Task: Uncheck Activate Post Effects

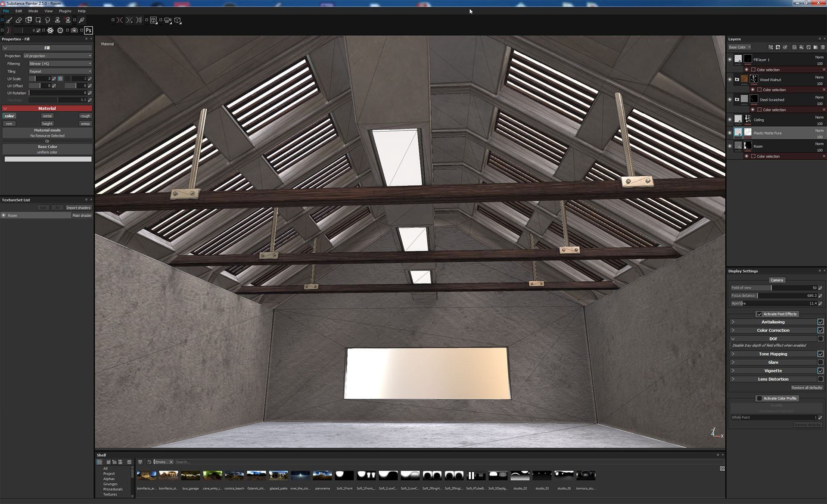Action: pyautogui.click(x=759, y=314)
